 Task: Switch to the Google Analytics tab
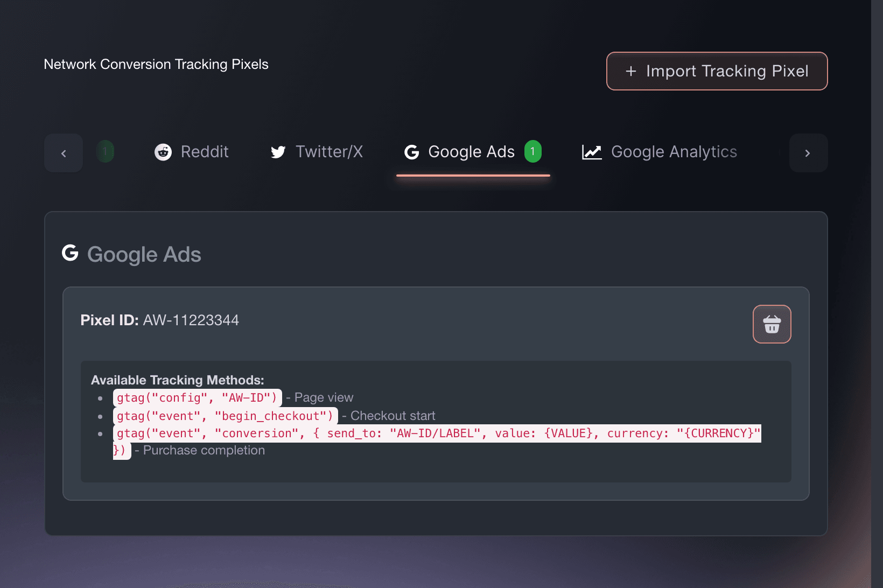(660, 152)
